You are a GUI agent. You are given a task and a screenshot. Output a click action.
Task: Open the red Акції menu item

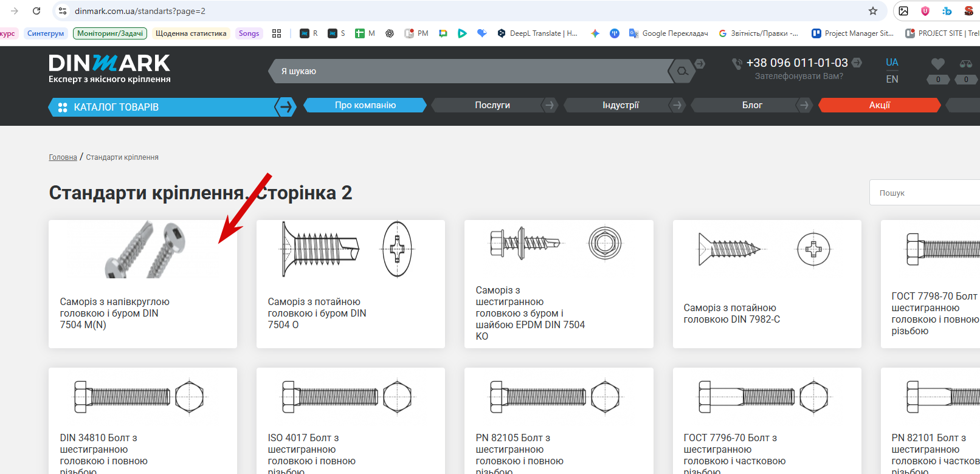tap(880, 105)
